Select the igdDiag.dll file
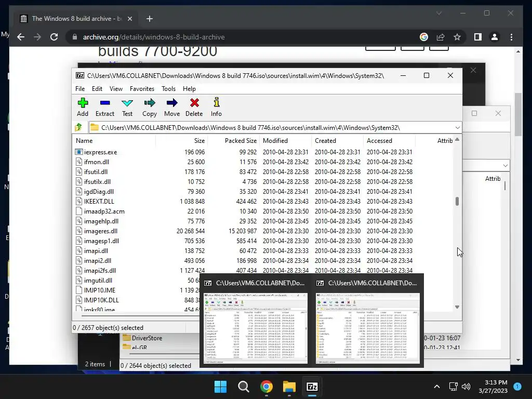Image resolution: width=532 pixels, height=399 pixels. (99, 192)
